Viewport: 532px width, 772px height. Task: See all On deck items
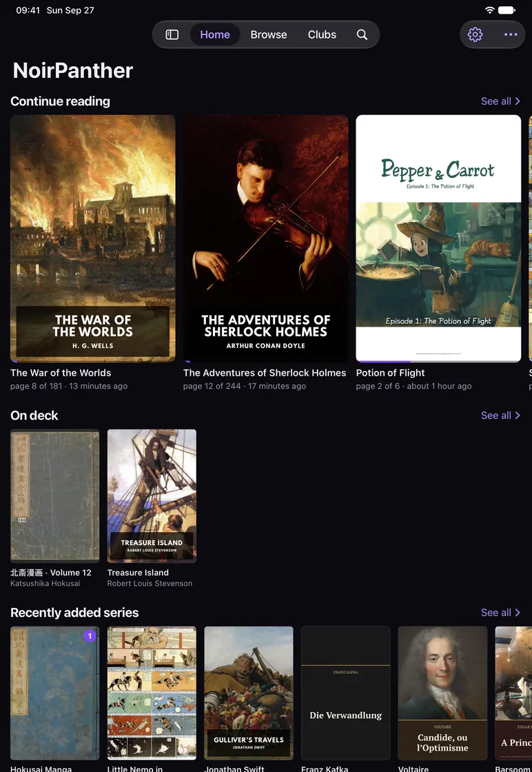(x=500, y=415)
